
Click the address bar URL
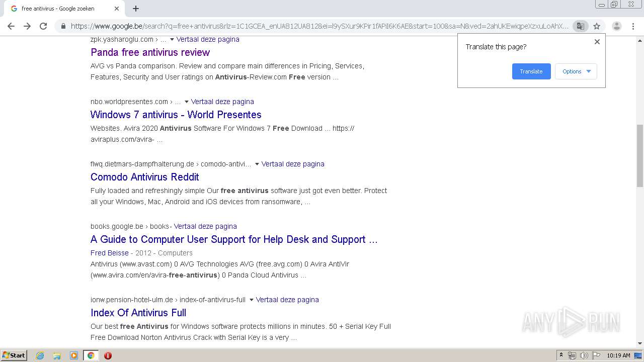click(x=319, y=26)
